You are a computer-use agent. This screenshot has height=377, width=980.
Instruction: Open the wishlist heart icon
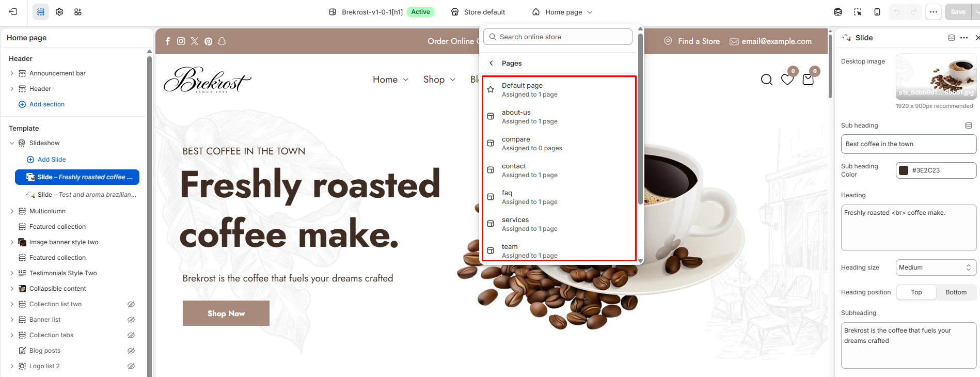pos(787,80)
